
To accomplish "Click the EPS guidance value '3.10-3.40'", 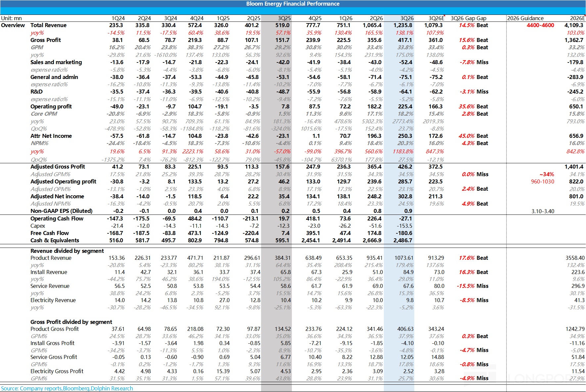I will [543, 211].
